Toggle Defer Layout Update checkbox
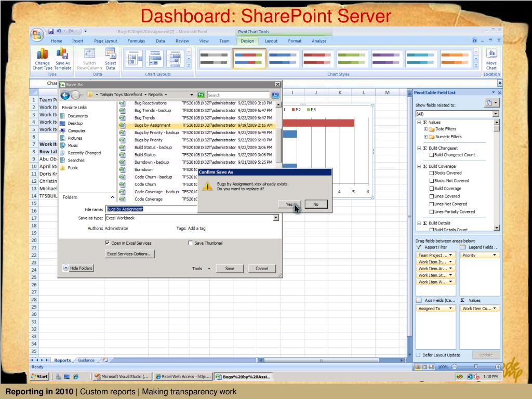 pos(418,355)
